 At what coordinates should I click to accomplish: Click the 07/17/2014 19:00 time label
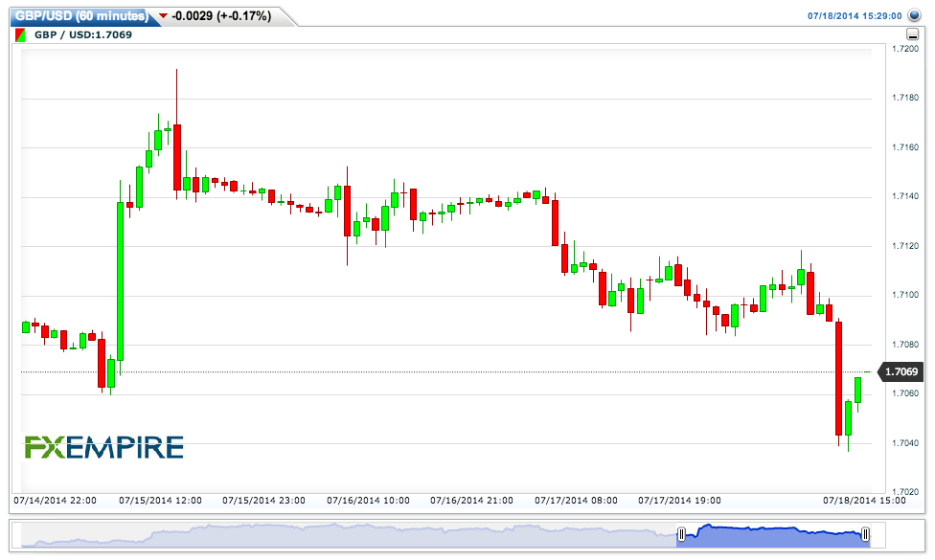coord(680,501)
